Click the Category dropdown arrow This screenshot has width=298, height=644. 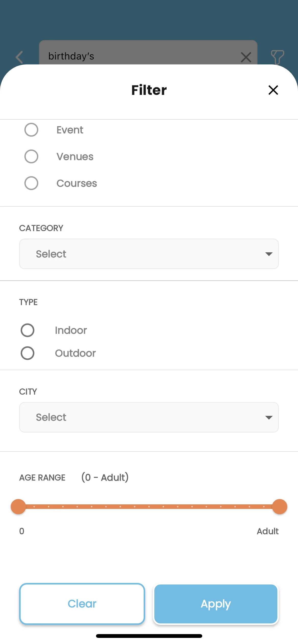point(269,254)
